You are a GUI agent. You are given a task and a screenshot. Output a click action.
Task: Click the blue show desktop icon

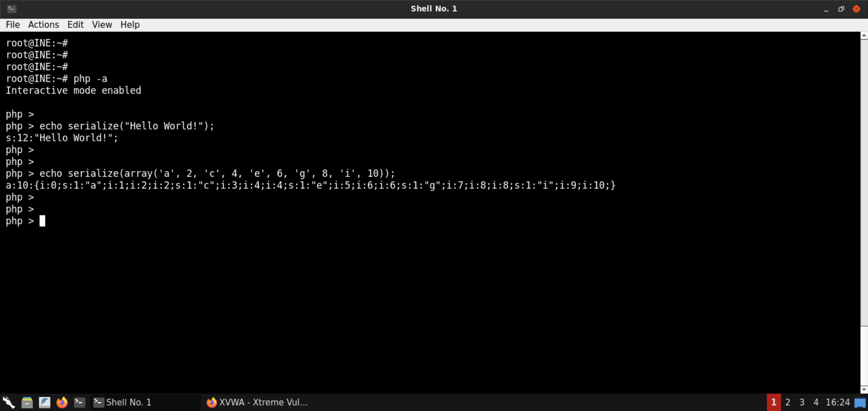click(860, 402)
